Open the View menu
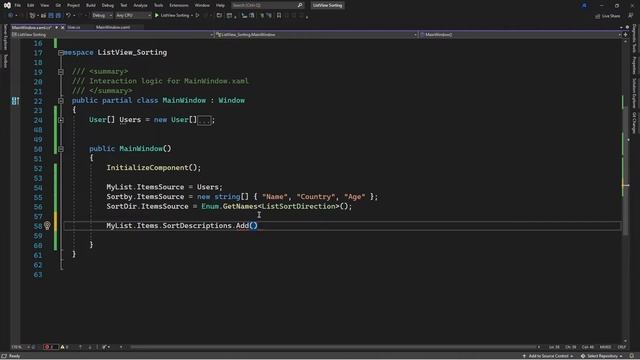640x360 pixels. click(44, 5)
